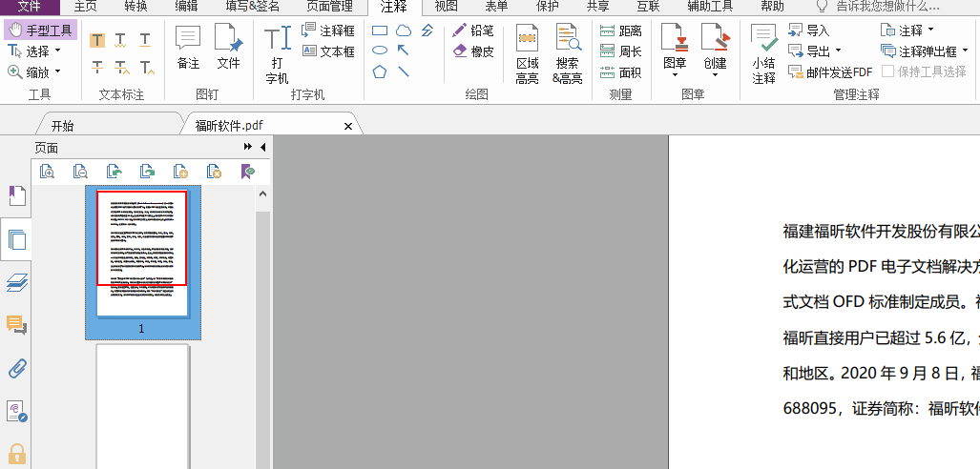The width and height of the screenshot is (980, 469).
Task: Switch to the 转换 ribbon tab
Action: [x=136, y=7]
